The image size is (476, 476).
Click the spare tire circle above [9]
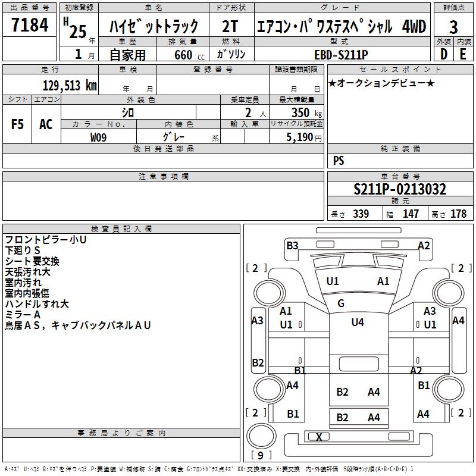(x=261, y=436)
